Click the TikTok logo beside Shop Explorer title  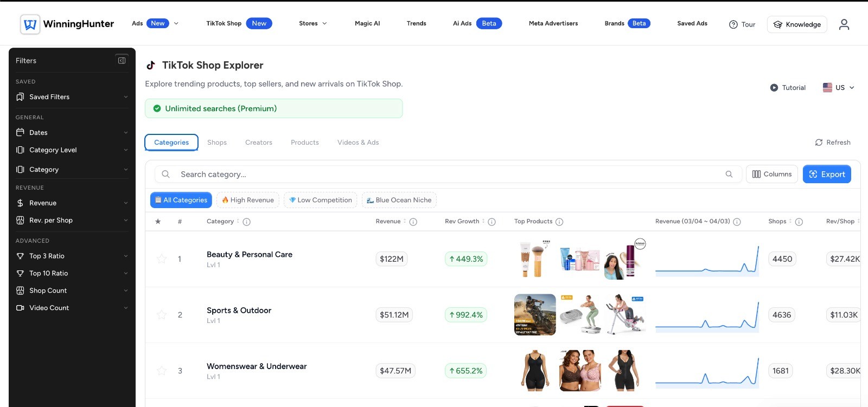151,66
